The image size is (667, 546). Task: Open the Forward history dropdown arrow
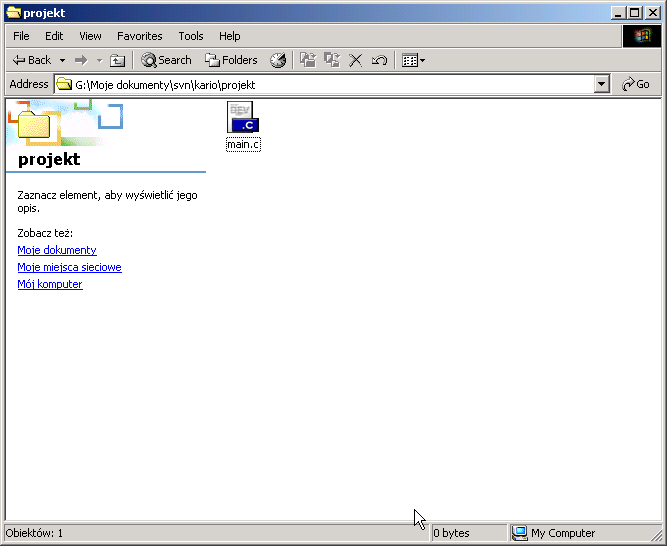100,60
